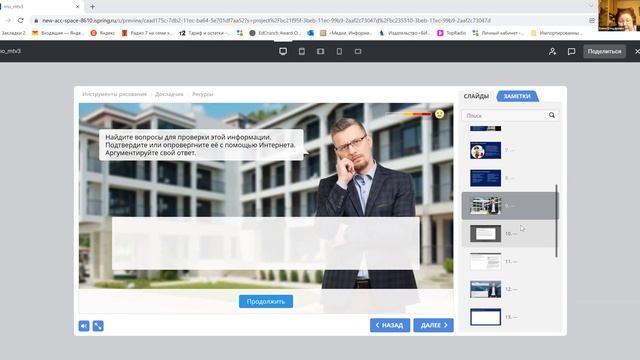640x360 pixels.
Task: Toggle fullscreen with the expand arrows button
Action: [x=98, y=326]
